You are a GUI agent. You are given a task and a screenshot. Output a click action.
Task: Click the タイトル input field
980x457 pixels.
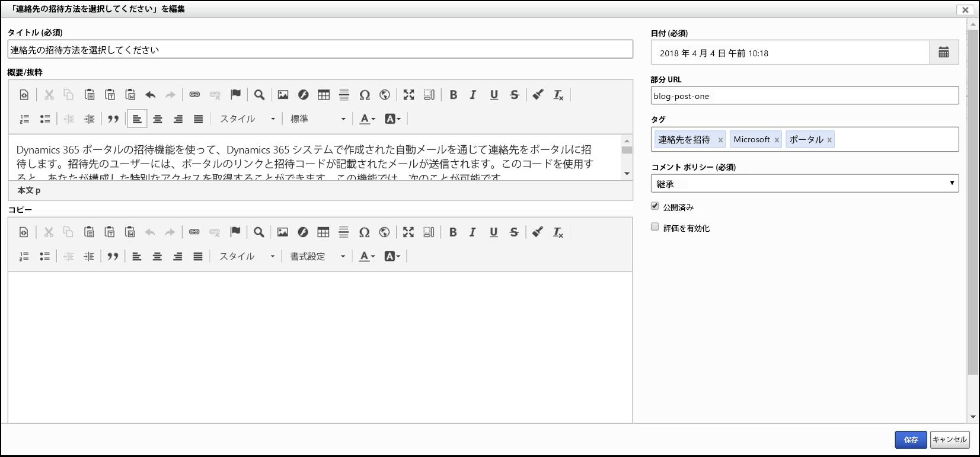point(320,49)
